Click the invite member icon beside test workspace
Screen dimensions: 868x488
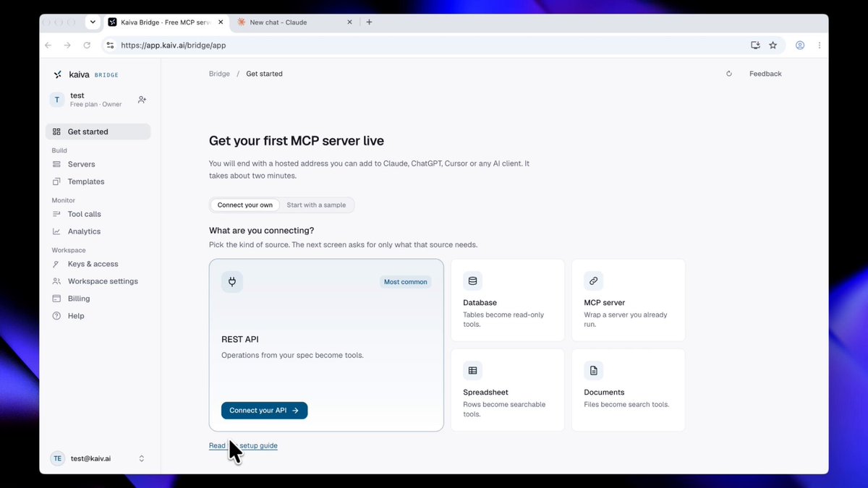click(142, 100)
